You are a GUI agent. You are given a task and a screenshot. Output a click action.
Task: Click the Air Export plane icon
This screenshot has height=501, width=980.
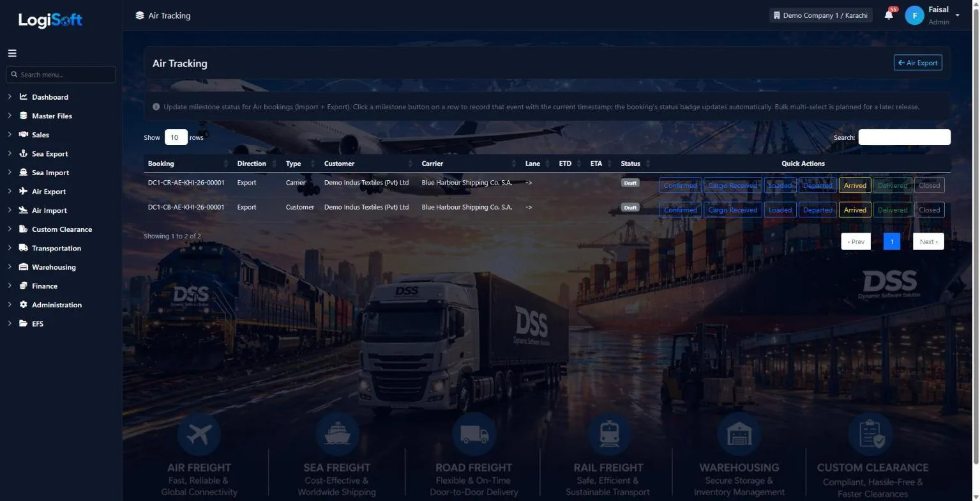pos(24,191)
